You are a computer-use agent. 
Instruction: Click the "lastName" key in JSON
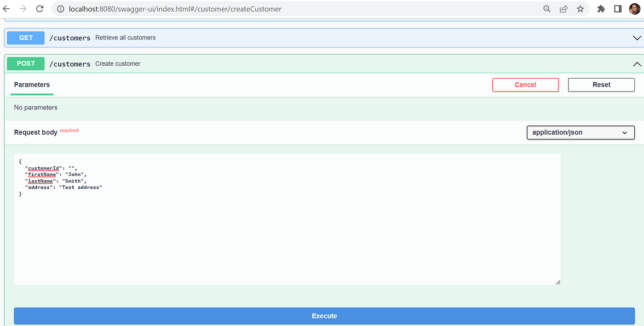click(x=40, y=181)
